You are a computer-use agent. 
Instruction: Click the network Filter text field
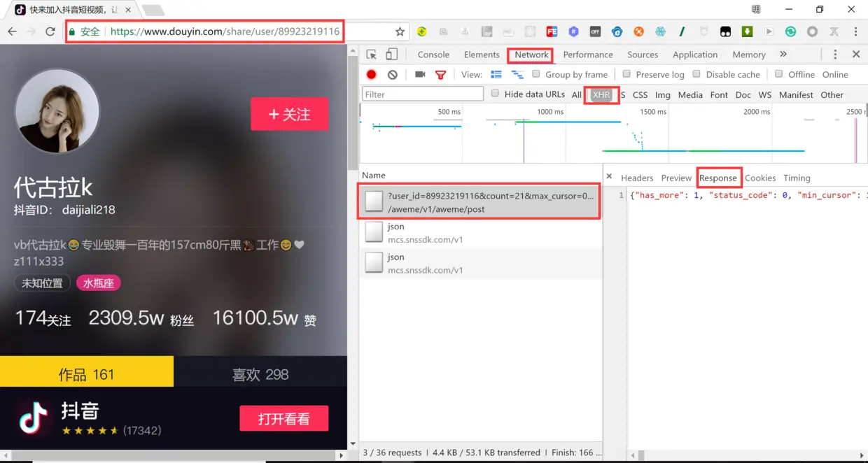tap(423, 94)
